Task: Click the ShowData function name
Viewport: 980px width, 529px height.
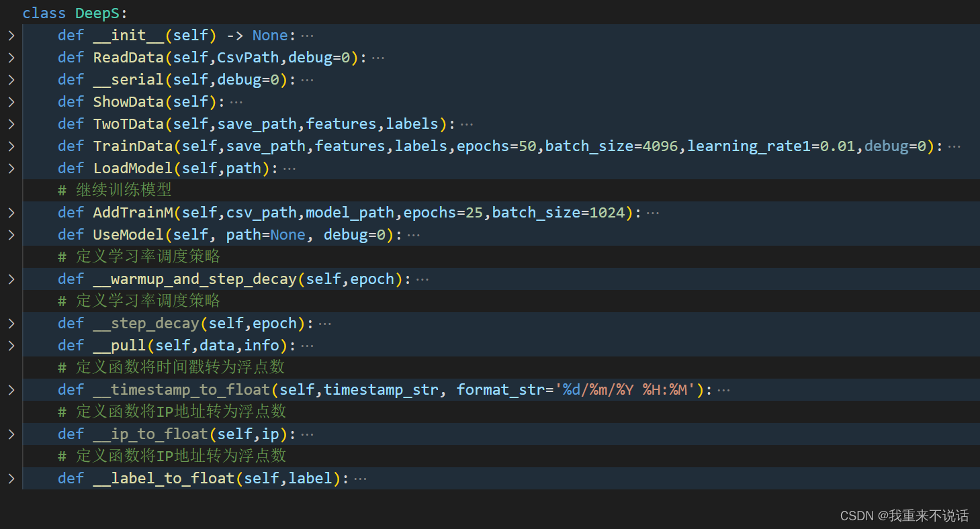Action: click(128, 102)
